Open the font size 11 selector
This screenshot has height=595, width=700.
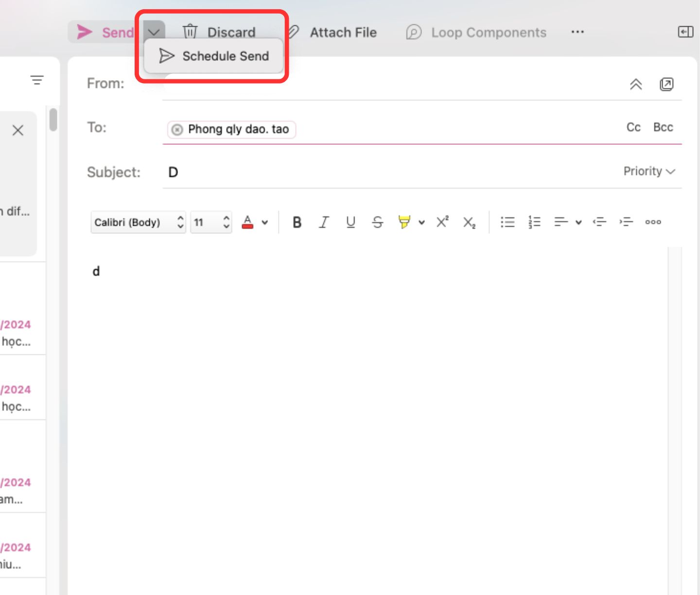click(x=211, y=222)
